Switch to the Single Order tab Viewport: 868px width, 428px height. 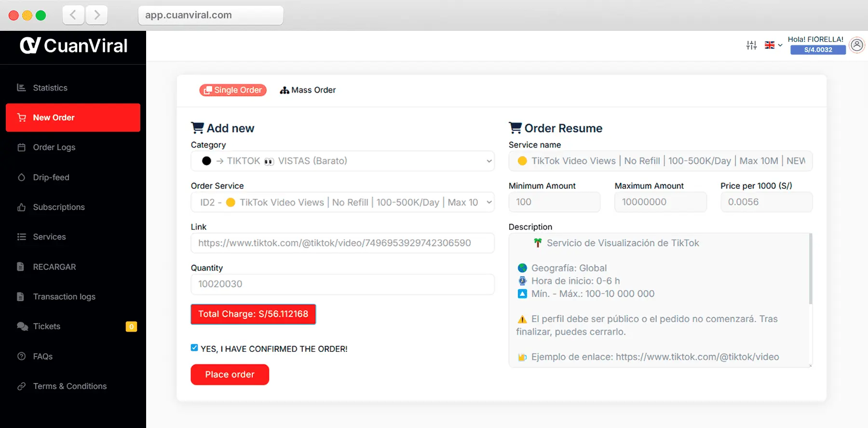tap(233, 90)
